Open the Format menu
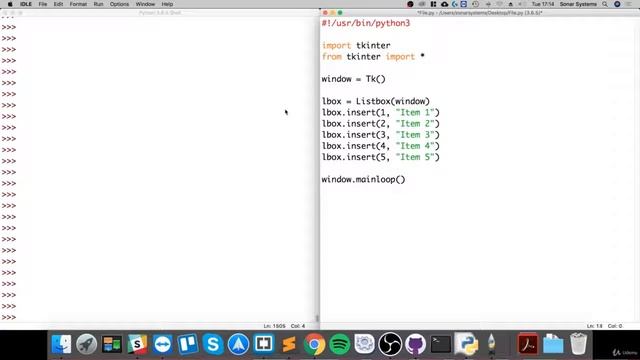 [78, 4]
